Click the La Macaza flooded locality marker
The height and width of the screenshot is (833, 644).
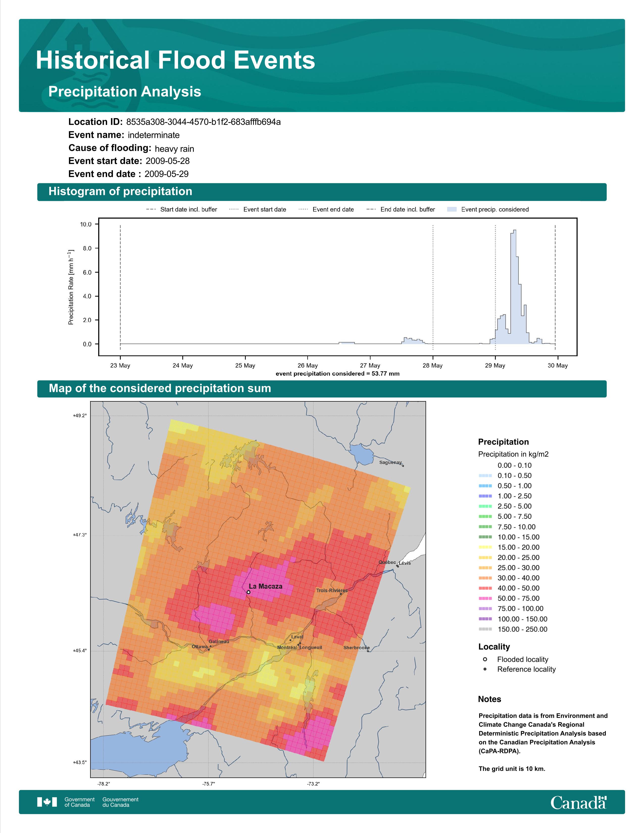(248, 592)
